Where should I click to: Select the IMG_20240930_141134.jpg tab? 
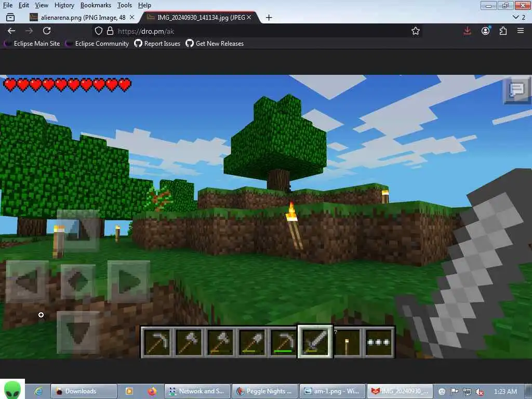[x=200, y=17]
